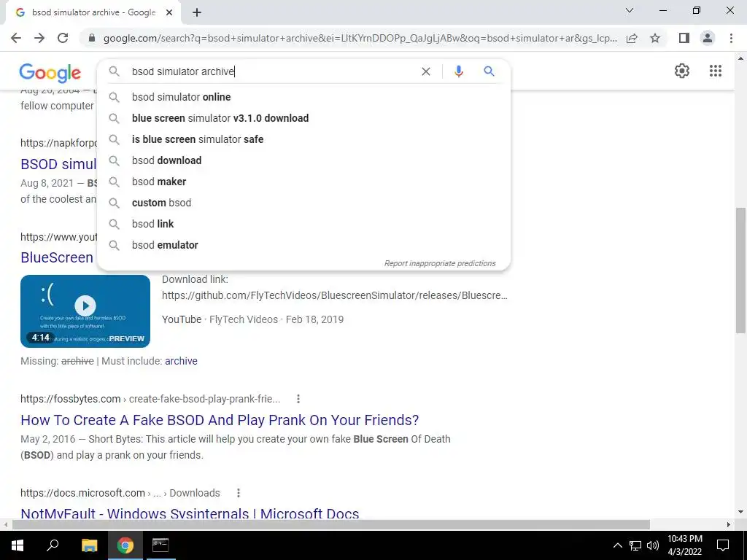Open the volume tray icon

click(x=653, y=545)
